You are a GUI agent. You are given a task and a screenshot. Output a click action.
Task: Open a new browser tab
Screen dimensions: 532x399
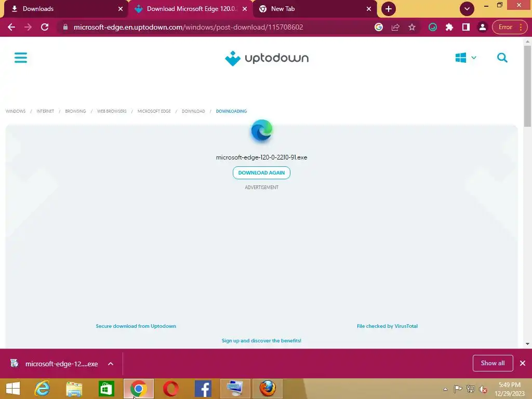(x=389, y=9)
